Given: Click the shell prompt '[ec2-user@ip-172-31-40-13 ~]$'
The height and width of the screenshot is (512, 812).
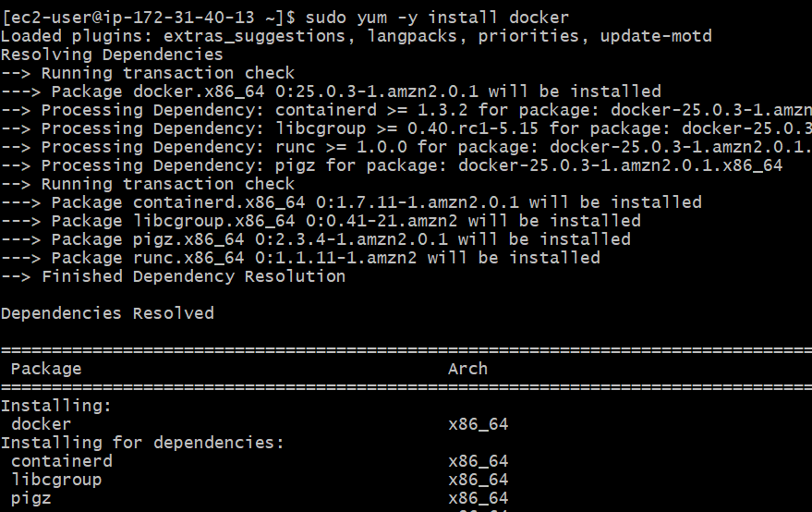Looking at the screenshot, I should (x=149, y=18).
